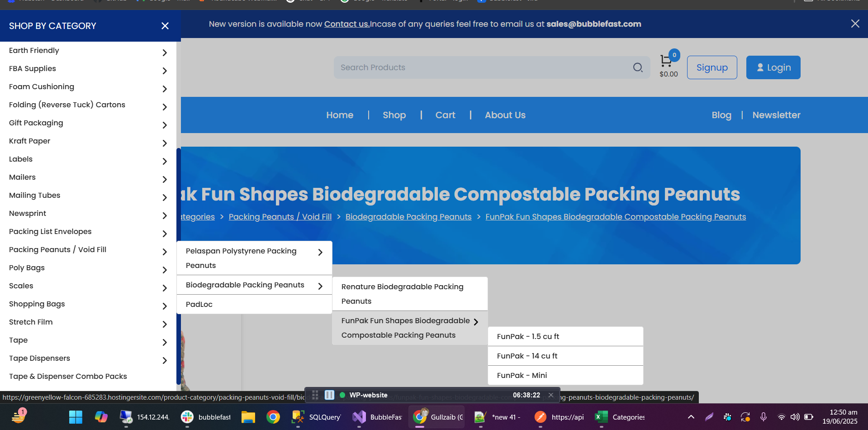
Task: Expand the Mailers category
Action: (165, 179)
